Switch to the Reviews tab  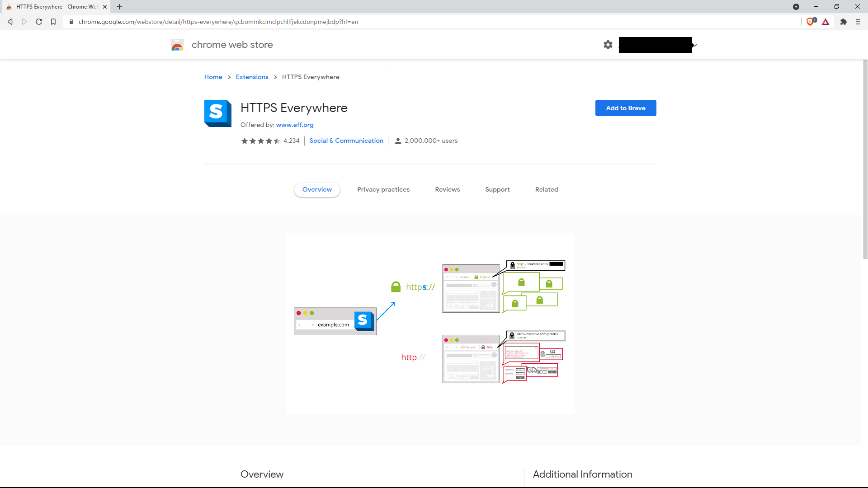point(448,189)
